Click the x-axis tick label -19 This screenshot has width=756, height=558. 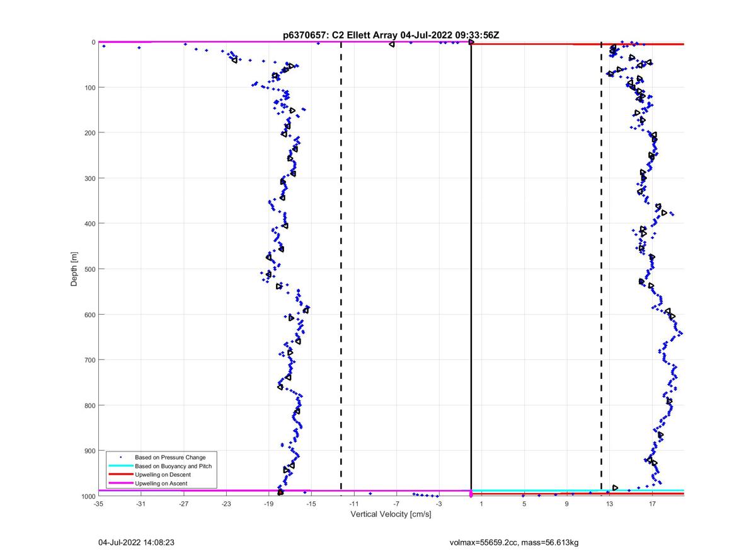point(268,504)
